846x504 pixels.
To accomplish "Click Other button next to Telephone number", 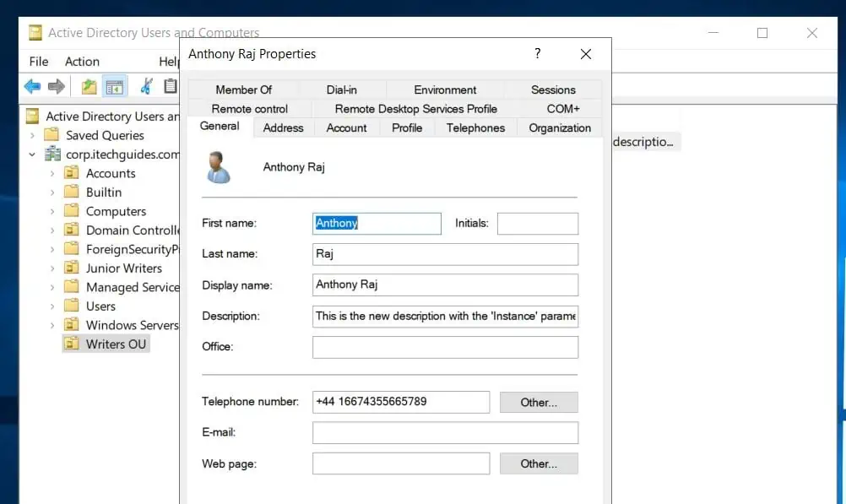I will [x=539, y=403].
